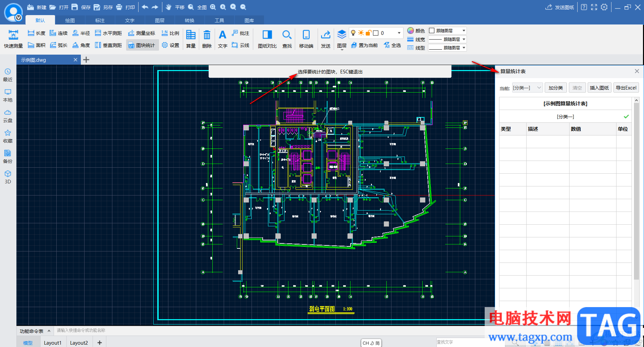Open the 移动端 mobile option
Screen dimensions: 644x347
pos(306,39)
